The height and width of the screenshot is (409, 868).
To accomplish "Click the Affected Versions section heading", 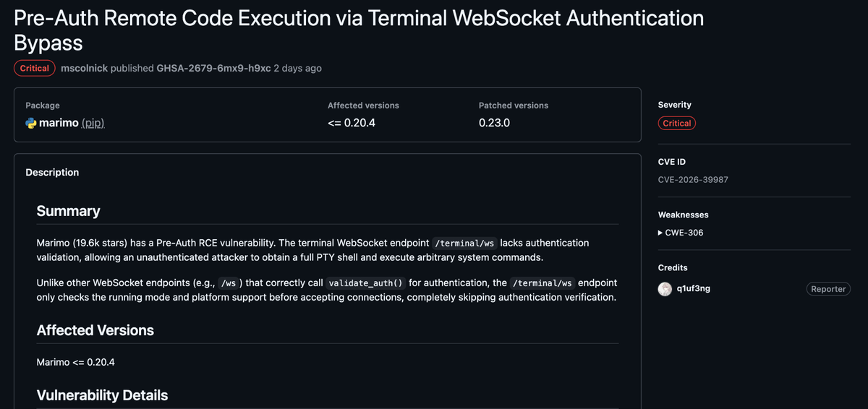I will tap(95, 330).
